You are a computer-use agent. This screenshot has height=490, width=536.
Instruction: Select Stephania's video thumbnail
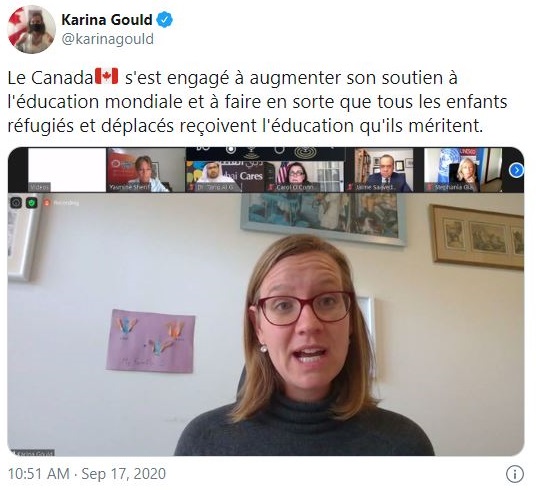point(463,170)
